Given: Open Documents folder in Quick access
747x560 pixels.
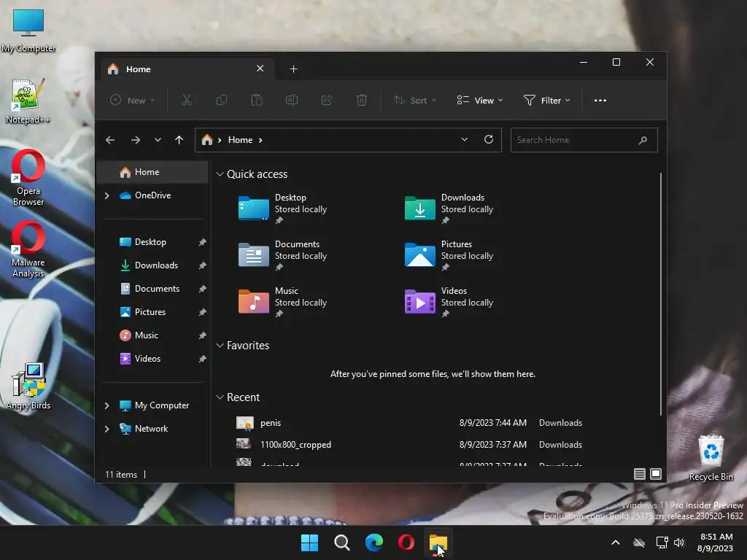Looking at the screenshot, I should pyautogui.click(x=283, y=255).
